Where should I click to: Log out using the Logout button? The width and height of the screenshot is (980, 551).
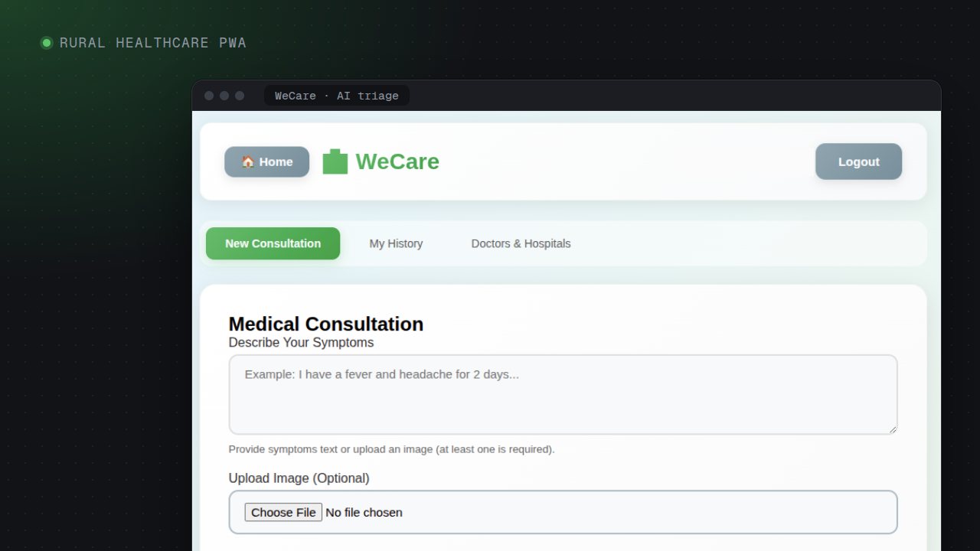pyautogui.click(x=858, y=161)
